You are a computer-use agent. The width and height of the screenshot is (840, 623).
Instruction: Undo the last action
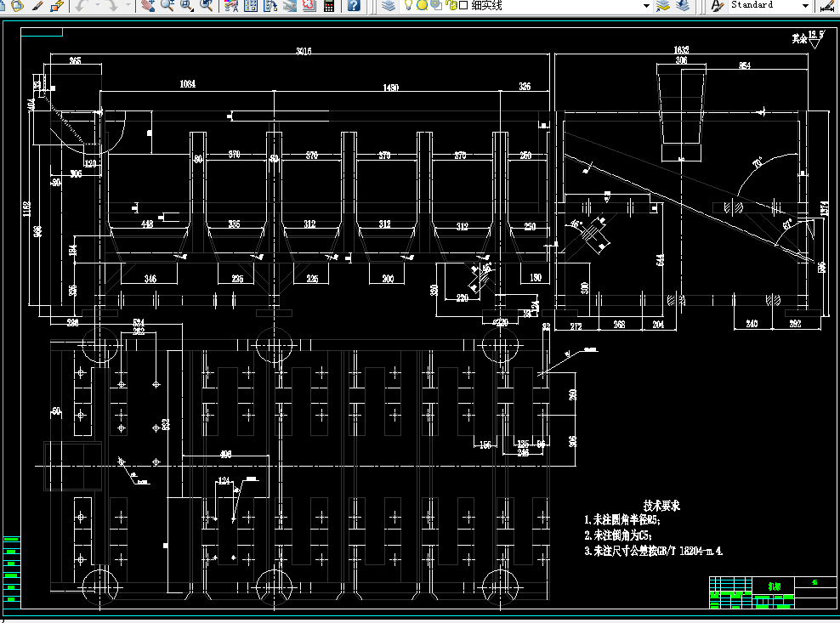tap(81, 5)
